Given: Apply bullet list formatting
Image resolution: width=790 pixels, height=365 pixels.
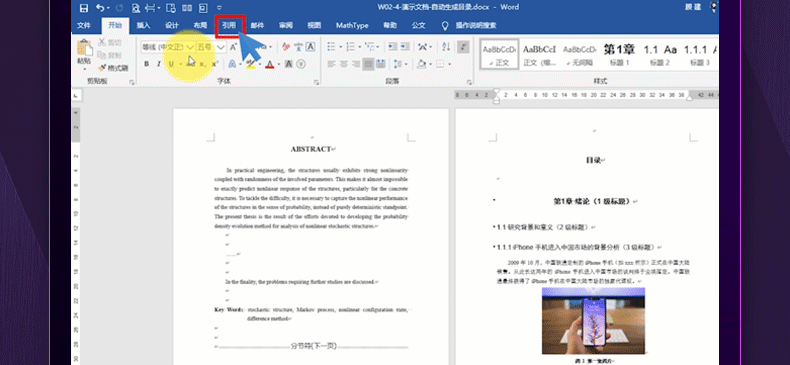Looking at the screenshot, I should [331, 47].
